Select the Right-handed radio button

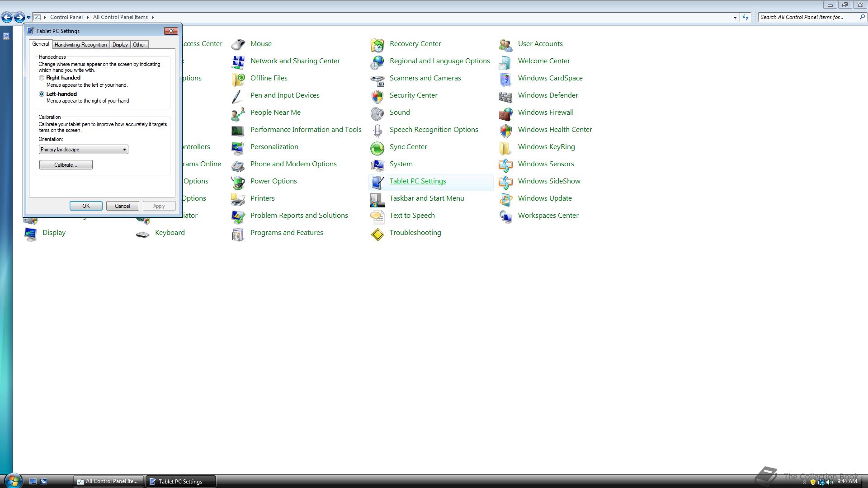click(x=42, y=78)
